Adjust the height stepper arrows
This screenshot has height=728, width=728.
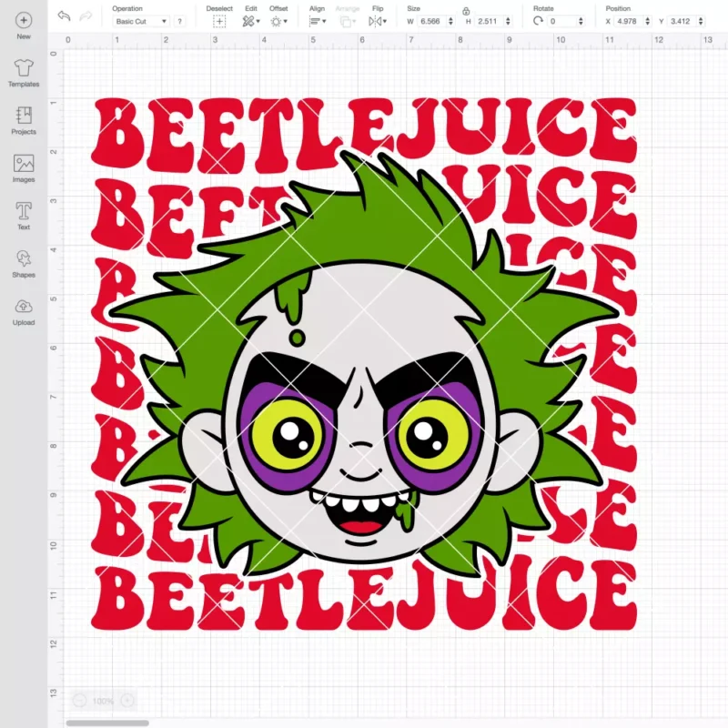(508, 21)
